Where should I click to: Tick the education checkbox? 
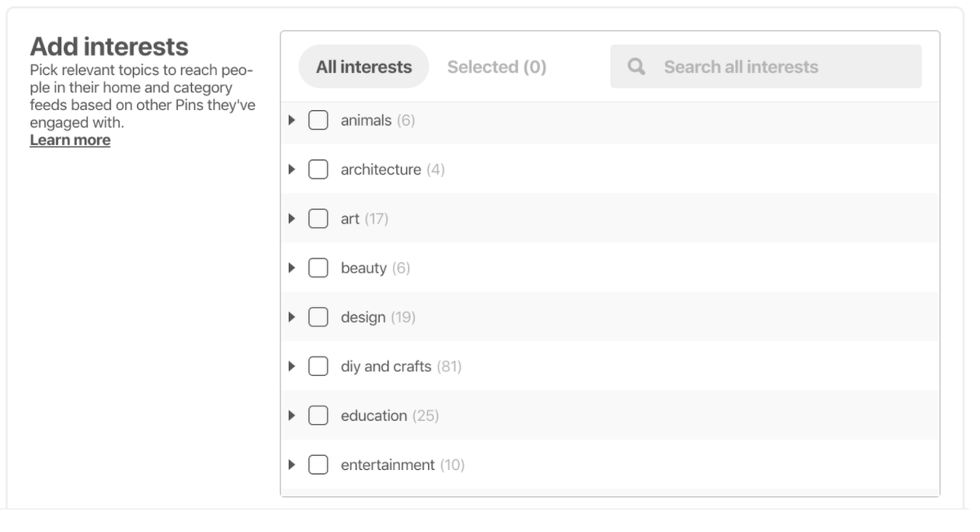tap(318, 415)
